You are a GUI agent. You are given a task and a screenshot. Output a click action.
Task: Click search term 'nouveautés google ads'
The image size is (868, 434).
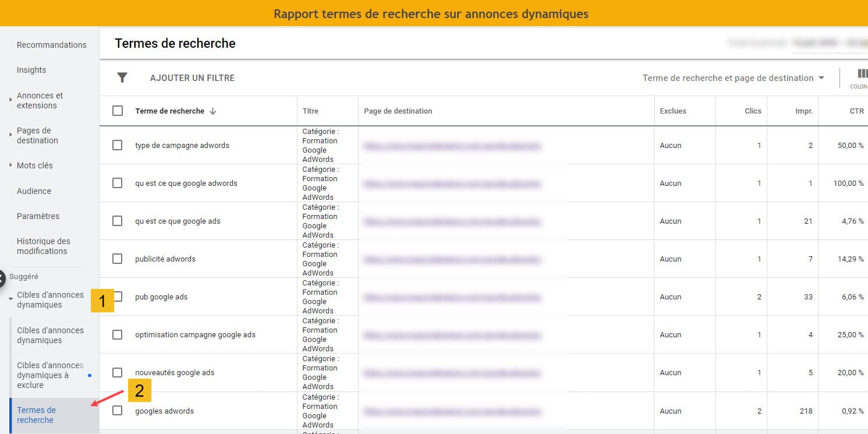175,373
